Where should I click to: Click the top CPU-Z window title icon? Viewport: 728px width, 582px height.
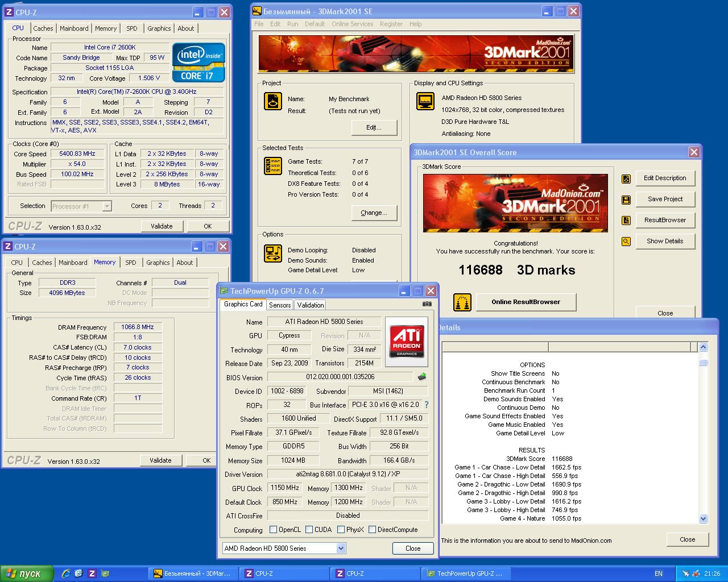pos(9,12)
